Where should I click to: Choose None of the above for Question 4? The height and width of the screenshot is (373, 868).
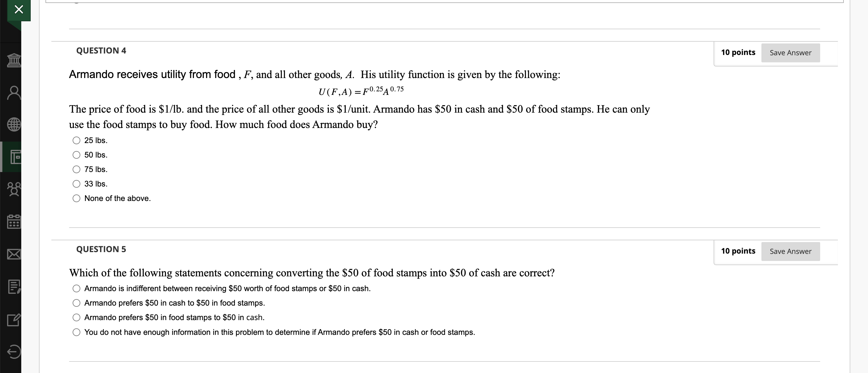tap(76, 198)
